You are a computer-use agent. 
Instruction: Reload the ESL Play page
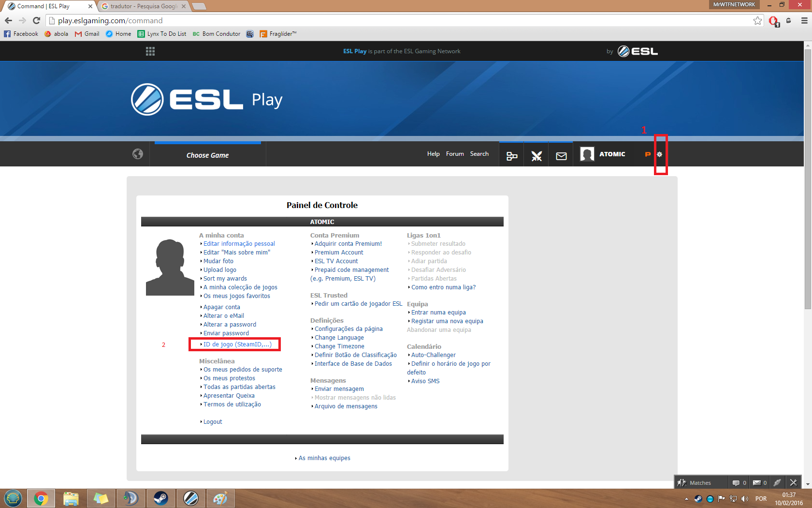click(36, 20)
